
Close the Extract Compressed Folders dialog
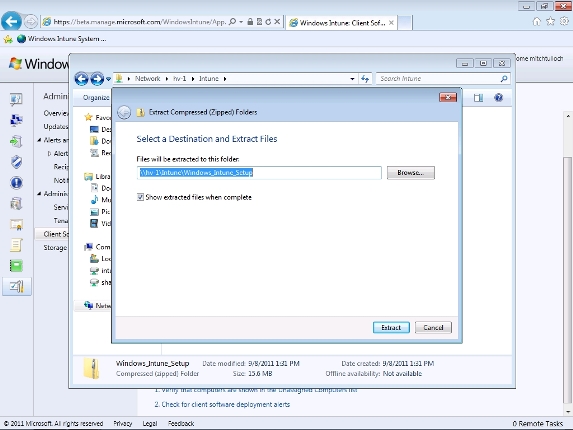pos(448,97)
